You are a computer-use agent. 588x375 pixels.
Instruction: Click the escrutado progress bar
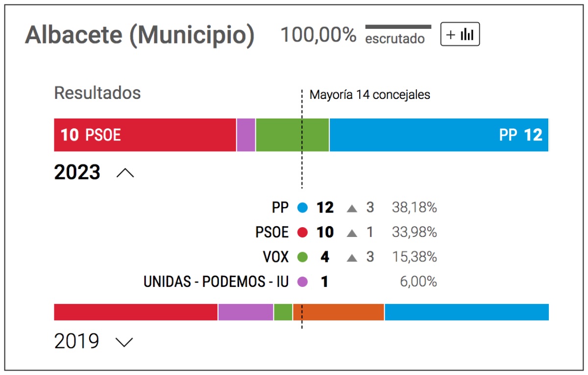398,26
